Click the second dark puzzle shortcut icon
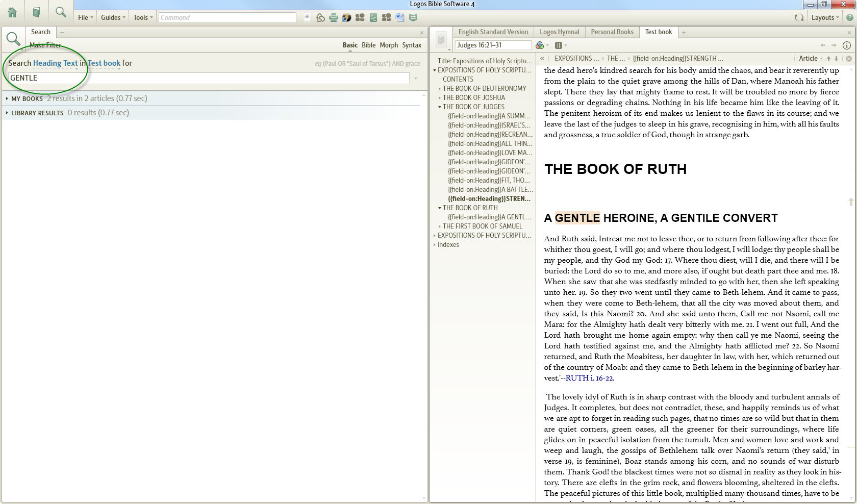The image size is (857, 504). [387, 17]
